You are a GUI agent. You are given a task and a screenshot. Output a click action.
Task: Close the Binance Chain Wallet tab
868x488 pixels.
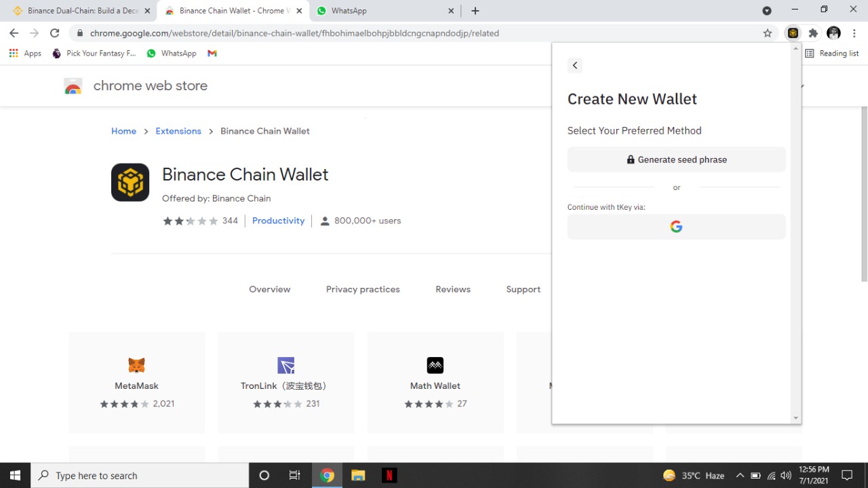click(x=299, y=11)
